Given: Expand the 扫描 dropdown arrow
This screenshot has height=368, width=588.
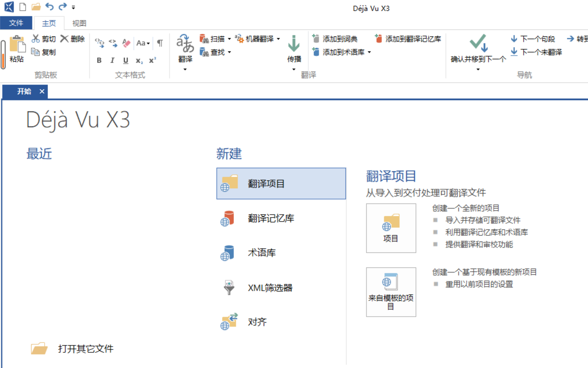Looking at the screenshot, I should click(x=229, y=39).
